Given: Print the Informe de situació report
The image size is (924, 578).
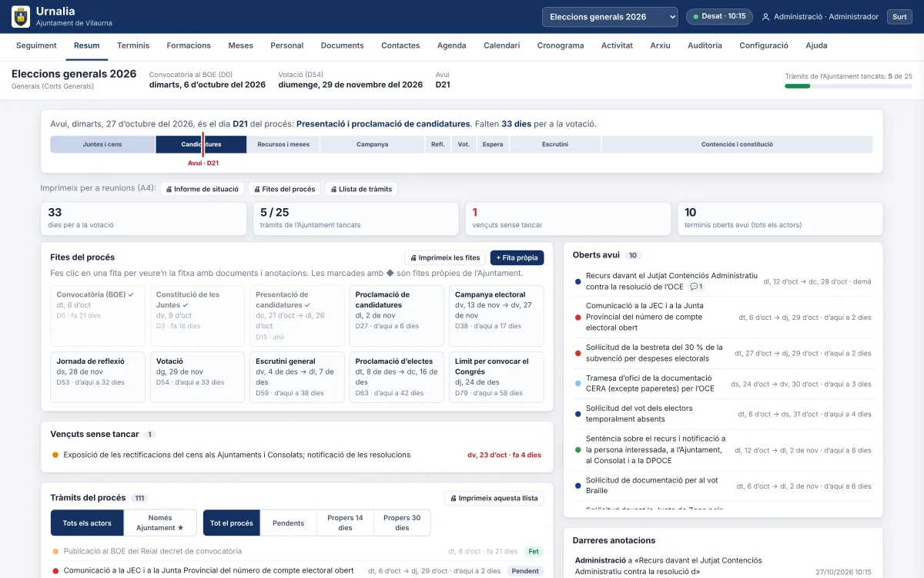Looking at the screenshot, I should (203, 189).
